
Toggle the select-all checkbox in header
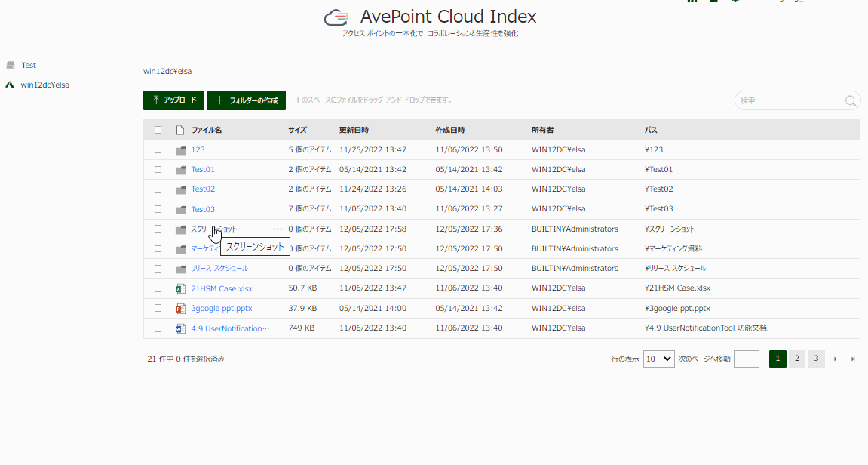coord(158,130)
